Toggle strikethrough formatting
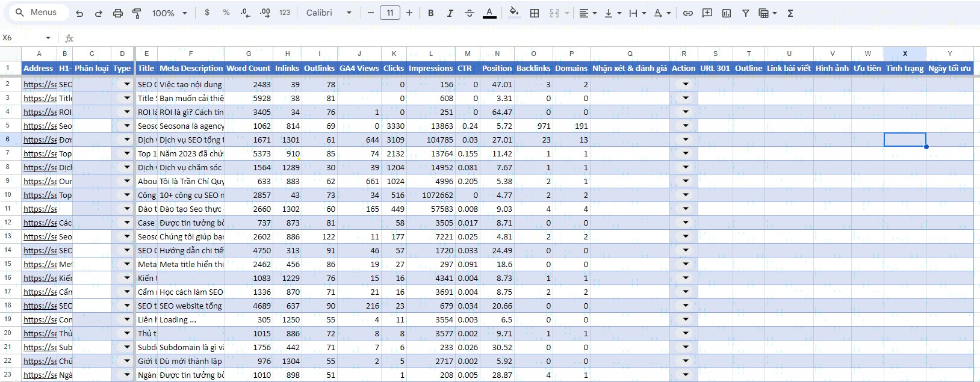The height and width of the screenshot is (382, 980). point(470,13)
